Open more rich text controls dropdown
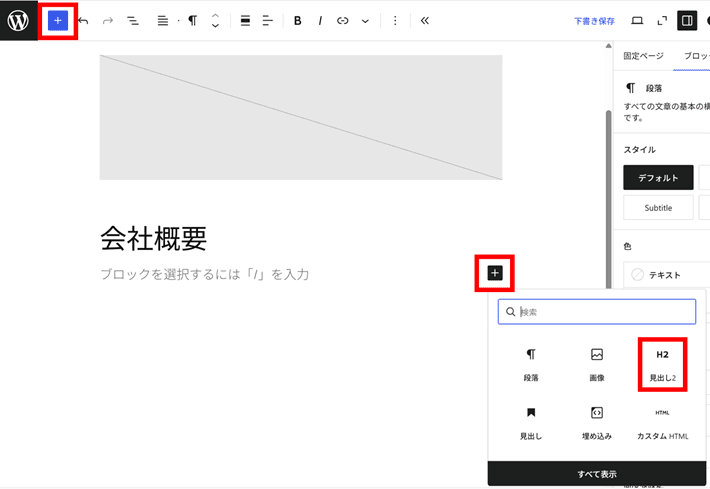Viewport: 710px width, 489px height. (365, 21)
